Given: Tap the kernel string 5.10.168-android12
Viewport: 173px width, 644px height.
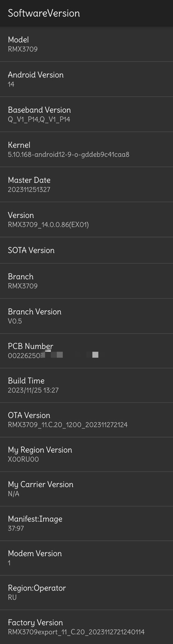Looking at the screenshot, I should pos(69,155).
